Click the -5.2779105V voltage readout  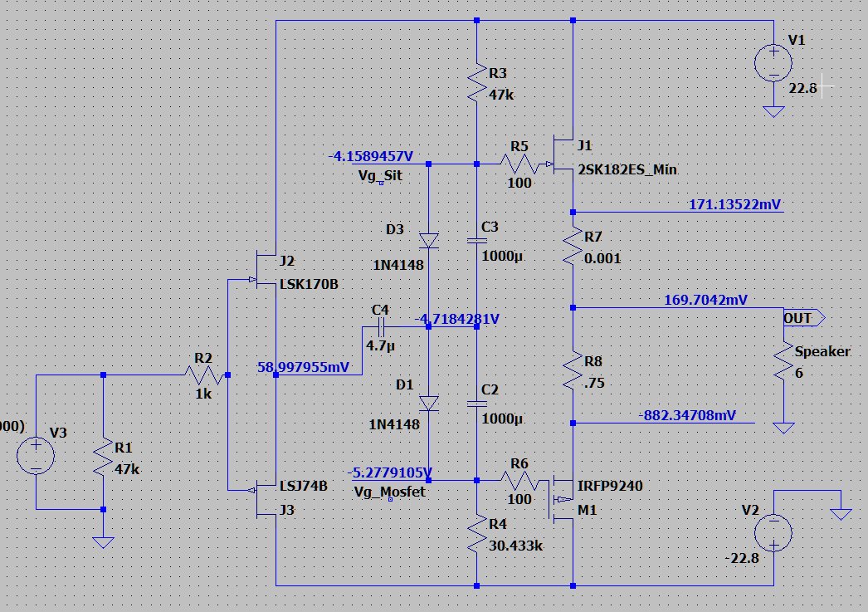click(390, 472)
